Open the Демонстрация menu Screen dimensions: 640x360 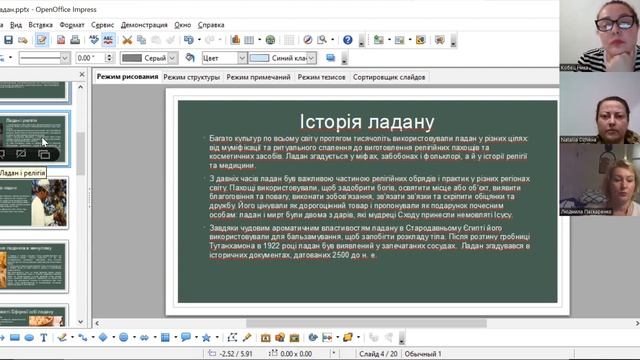pyautogui.click(x=144, y=25)
